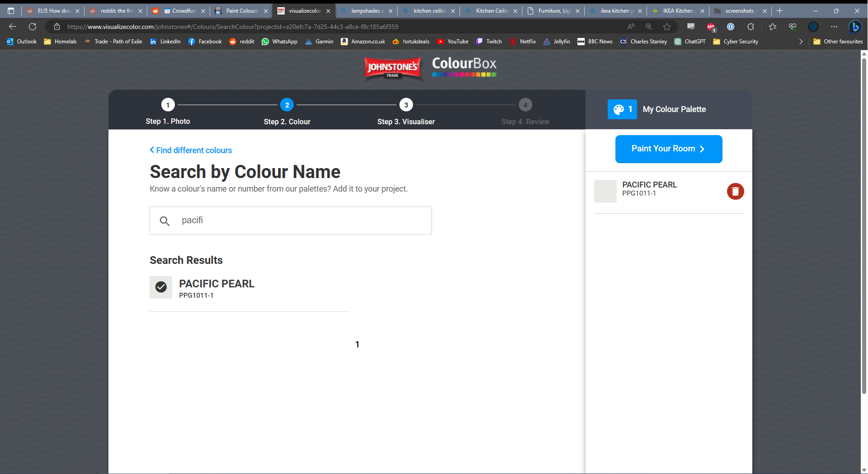868x474 pixels.
Task: Open the favourites list icon
Action: pos(773,27)
